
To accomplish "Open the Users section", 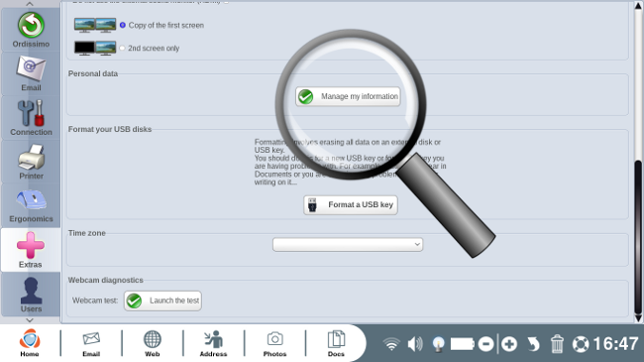I will coord(31,295).
